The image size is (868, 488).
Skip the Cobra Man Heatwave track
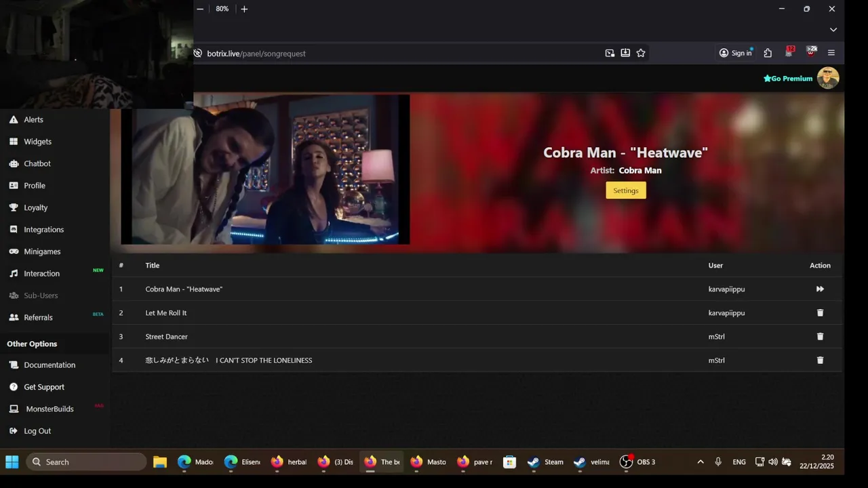(x=820, y=289)
